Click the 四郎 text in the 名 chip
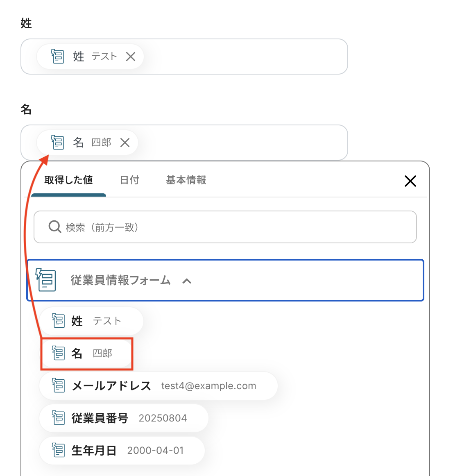 tap(102, 143)
